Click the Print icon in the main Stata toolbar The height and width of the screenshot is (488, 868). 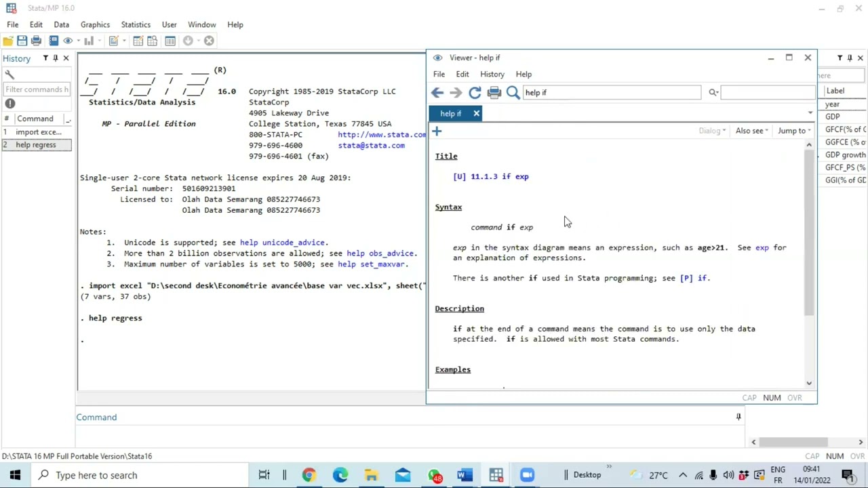(x=36, y=41)
